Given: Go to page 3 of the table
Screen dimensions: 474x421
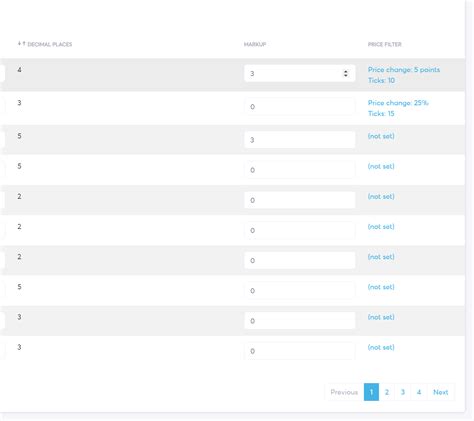Looking at the screenshot, I should point(403,392).
